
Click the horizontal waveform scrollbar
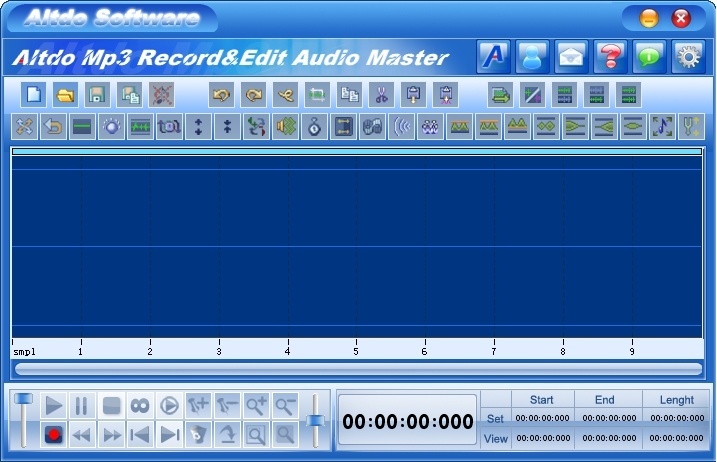pyautogui.click(x=358, y=368)
